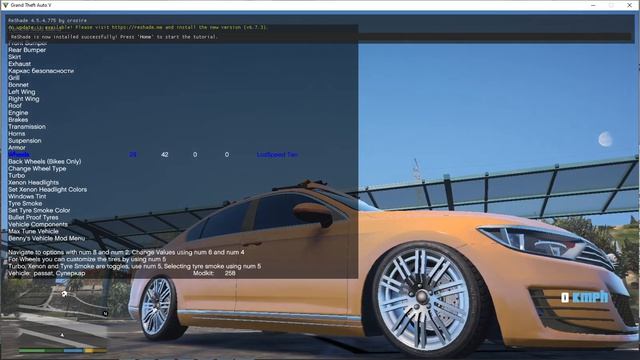Viewport: 640px width, 360px height.
Task: Click the highlighted Wheels entry
Action: (x=19, y=154)
